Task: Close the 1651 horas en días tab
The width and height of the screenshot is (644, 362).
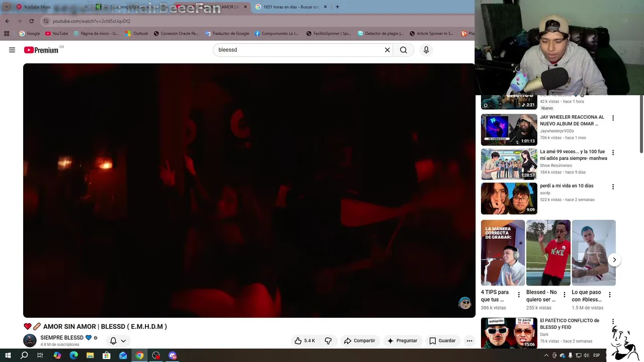Action: point(325,7)
